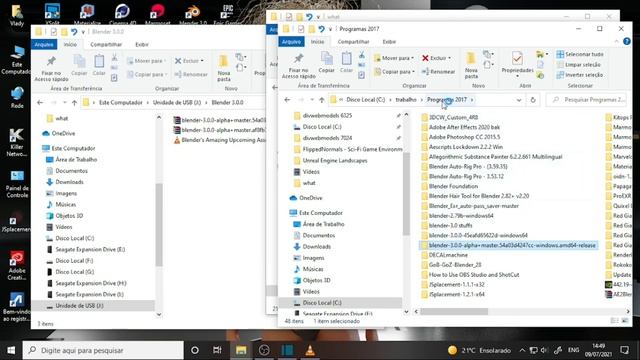Open the Painel de Controle desktop icon
The width and height of the screenshot is (640, 360).
click(17, 184)
